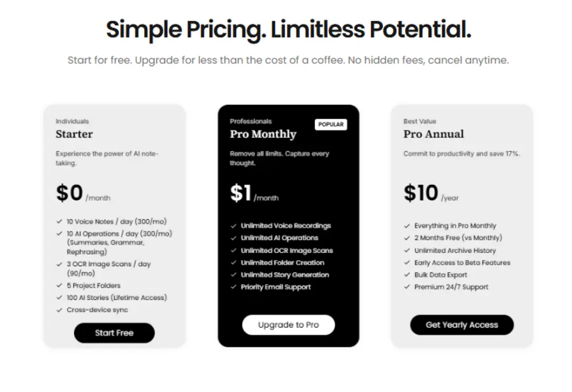Click checkmark next to Unlimited Voice Recordings
572x392 pixels.
point(233,226)
